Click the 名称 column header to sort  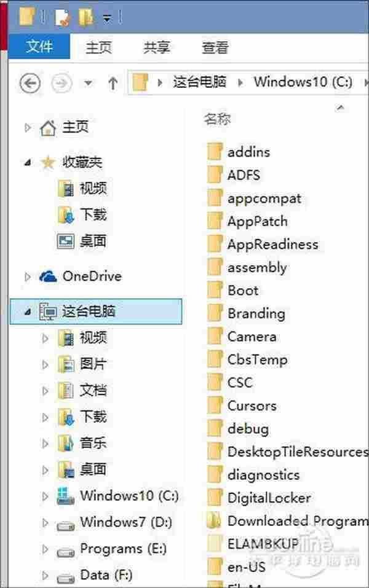[215, 119]
